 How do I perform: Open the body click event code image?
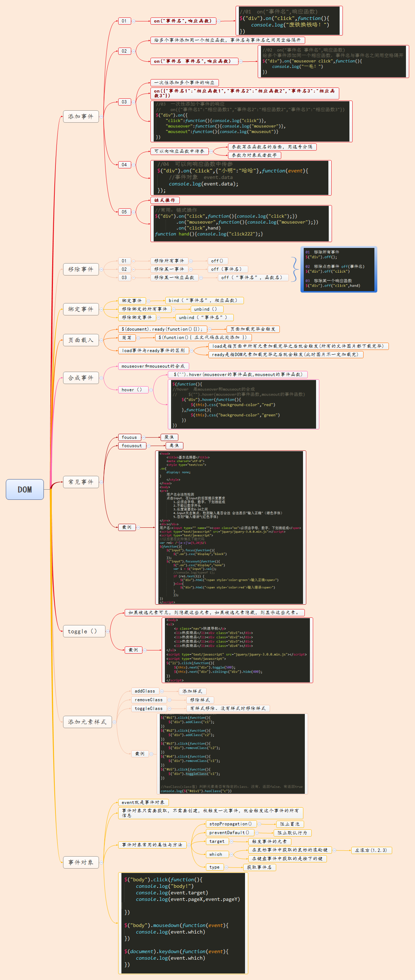(183, 923)
